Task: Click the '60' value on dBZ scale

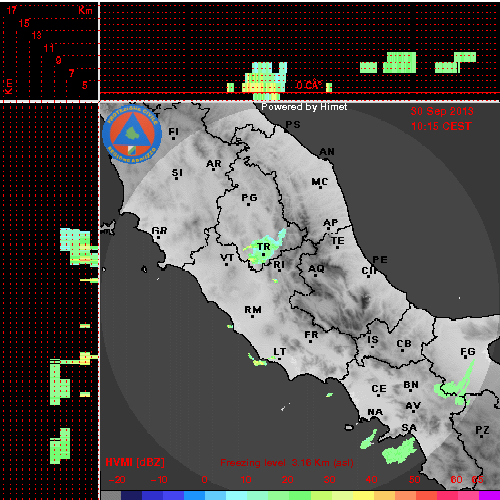Action: click(456, 480)
